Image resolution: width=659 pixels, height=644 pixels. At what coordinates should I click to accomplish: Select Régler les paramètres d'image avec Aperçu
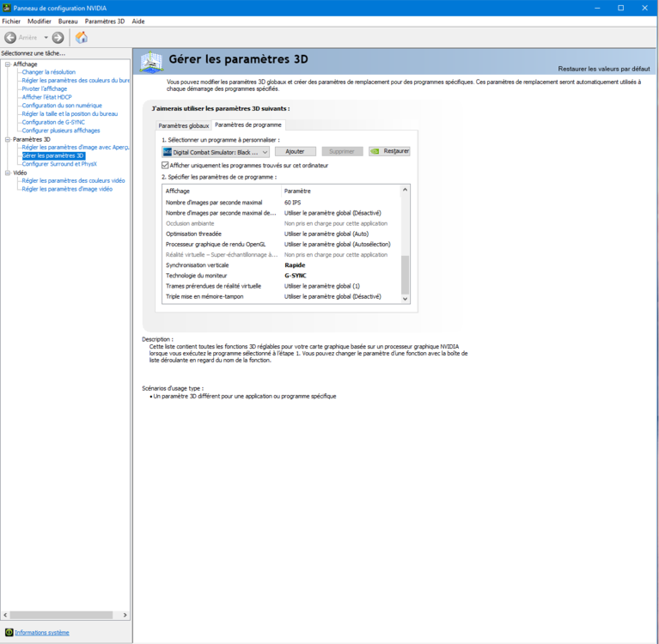(76, 148)
